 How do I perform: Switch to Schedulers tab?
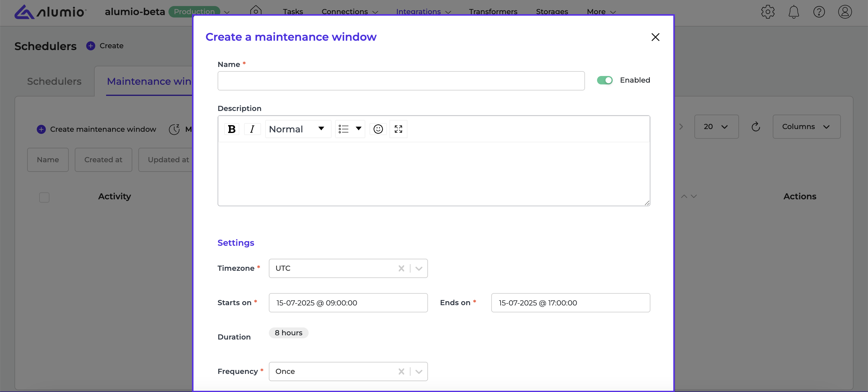pyautogui.click(x=54, y=81)
